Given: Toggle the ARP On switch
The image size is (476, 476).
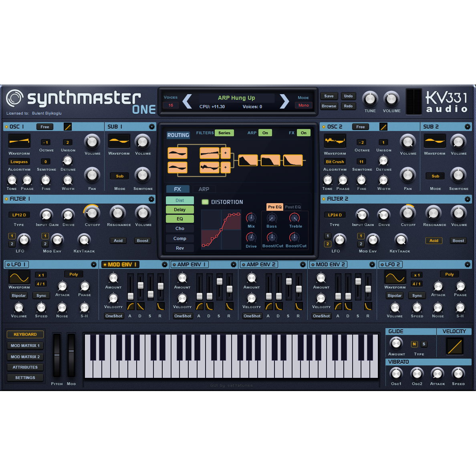Looking at the screenshot, I should (x=265, y=133).
